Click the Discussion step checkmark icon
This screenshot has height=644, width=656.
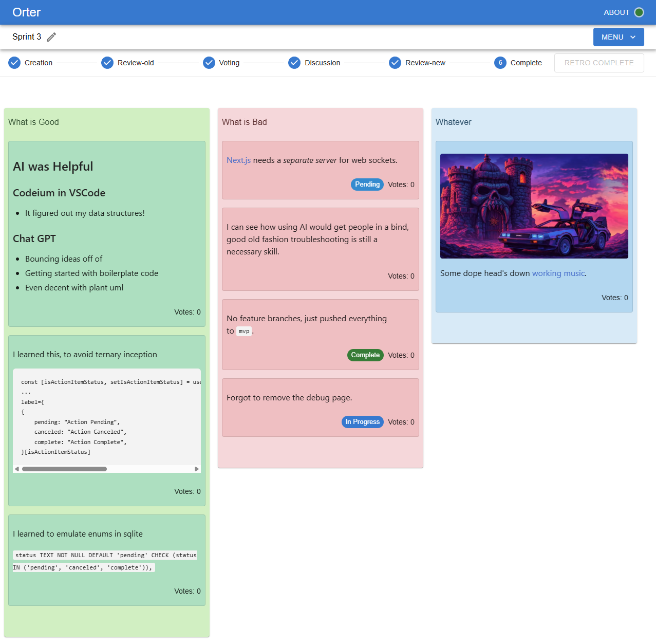[x=294, y=63]
